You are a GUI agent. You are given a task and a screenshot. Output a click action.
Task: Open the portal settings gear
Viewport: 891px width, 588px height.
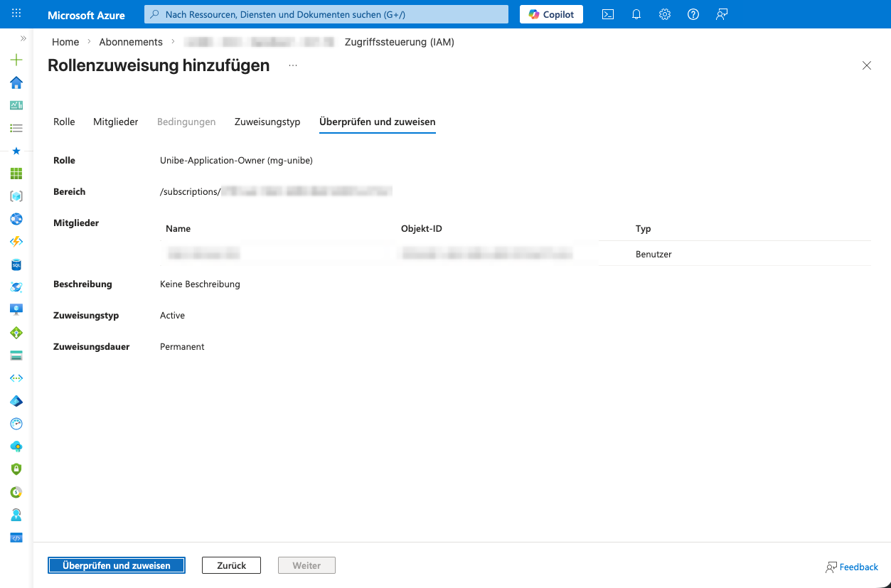(x=664, y=14)
